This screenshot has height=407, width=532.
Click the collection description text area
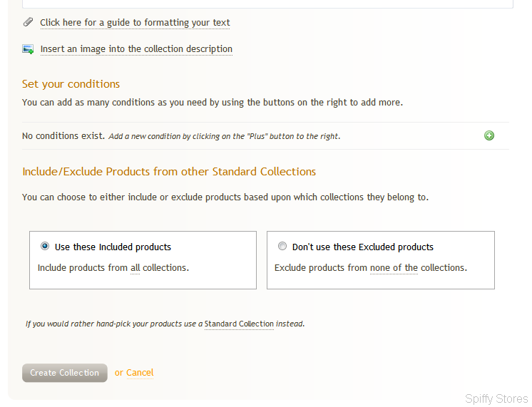(267, 4)
